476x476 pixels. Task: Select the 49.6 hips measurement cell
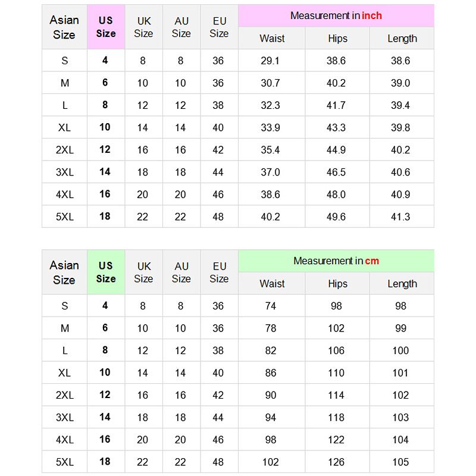click(336, 217)
